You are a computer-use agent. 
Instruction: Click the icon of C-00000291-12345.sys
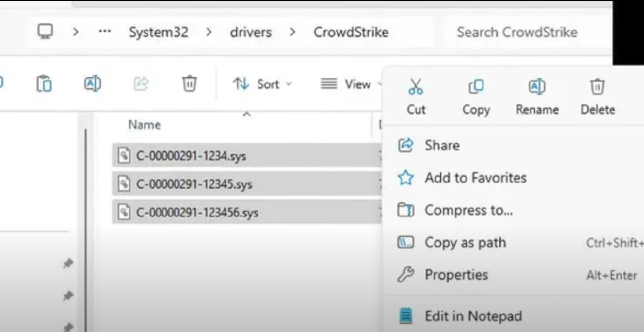pyautogui.click(x=124, y=184)
